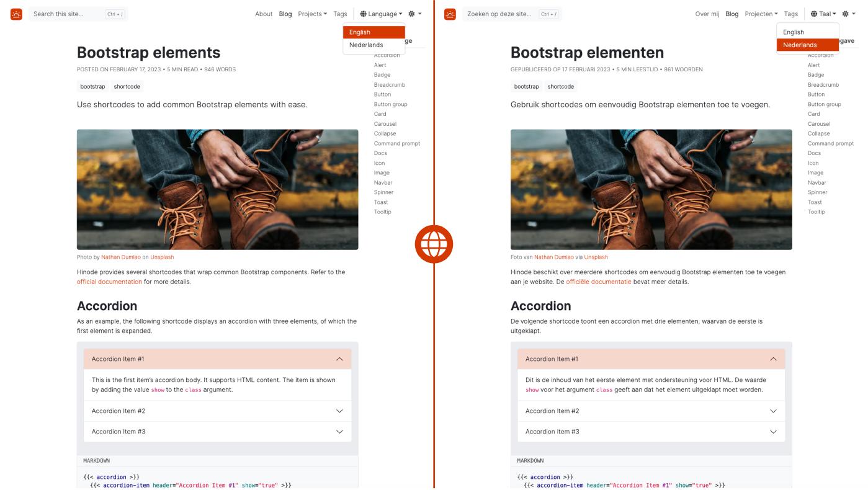This screenshot has height=490, width=868.
Task: Click the orange site logo in the English navbar
Action: [x=16, y=14]
